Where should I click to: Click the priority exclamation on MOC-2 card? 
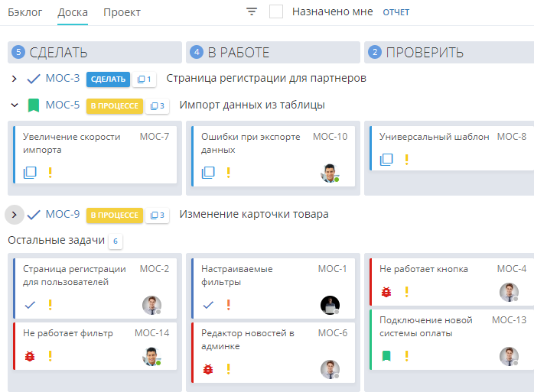[50, 305]
